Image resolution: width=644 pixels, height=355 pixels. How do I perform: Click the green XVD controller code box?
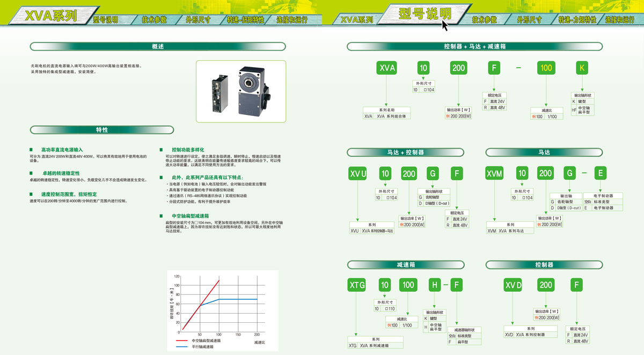pos(513,285)
